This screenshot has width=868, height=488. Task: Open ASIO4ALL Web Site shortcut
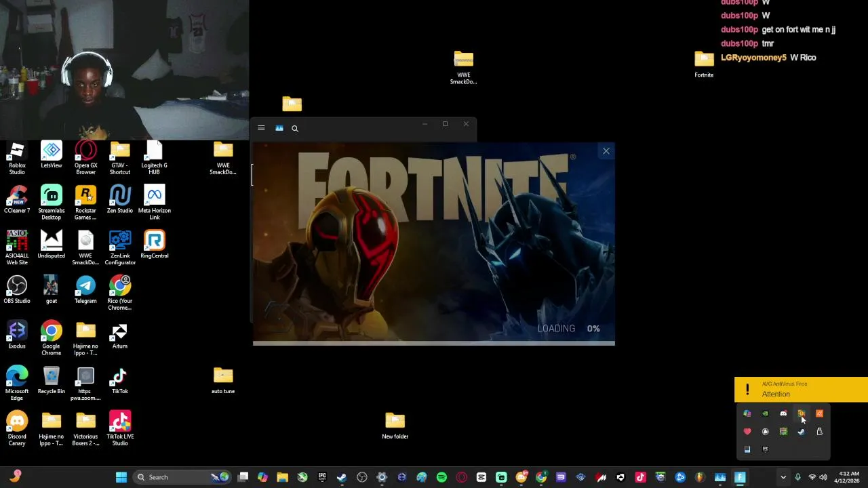(17, 248)
